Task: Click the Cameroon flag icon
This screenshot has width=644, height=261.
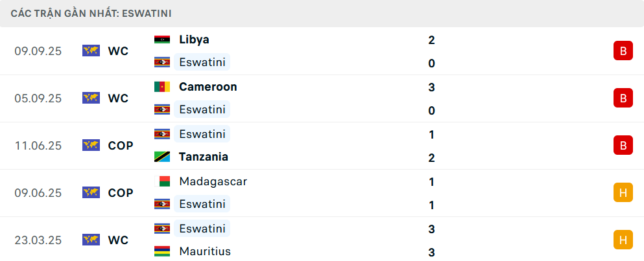Action: click(161, 87)
